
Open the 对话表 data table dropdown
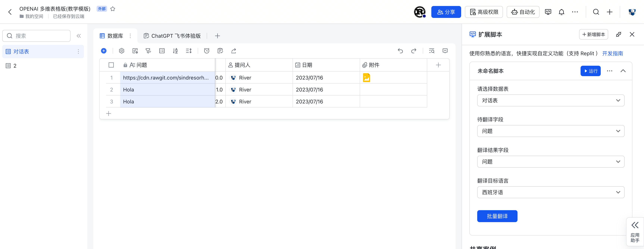(551, 100)
